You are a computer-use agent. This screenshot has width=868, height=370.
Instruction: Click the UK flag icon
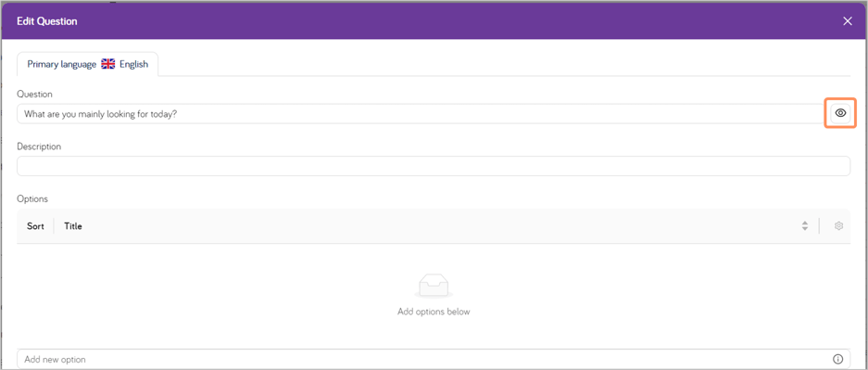click(108, 64)
